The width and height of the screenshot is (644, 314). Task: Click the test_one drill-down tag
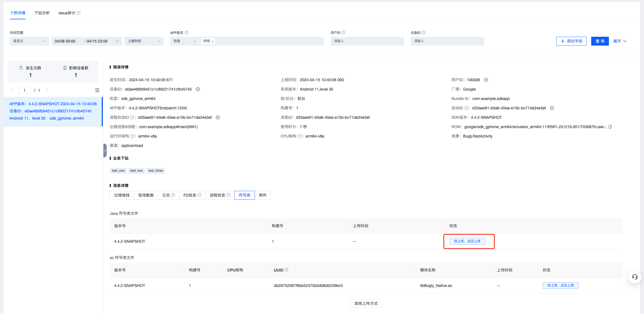pos(118,171)
